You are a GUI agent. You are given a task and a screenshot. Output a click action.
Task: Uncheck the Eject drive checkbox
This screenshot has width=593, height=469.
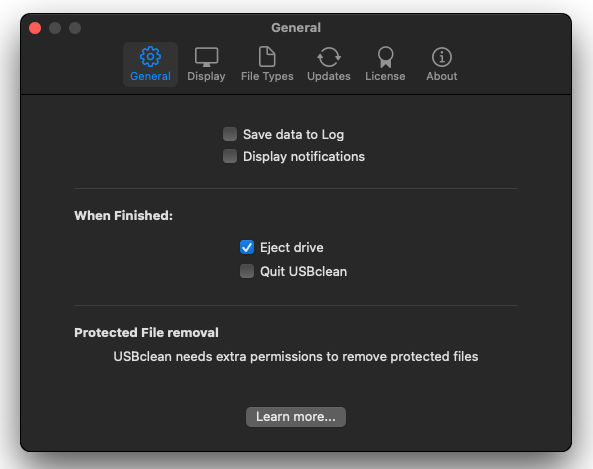(247, 247)
